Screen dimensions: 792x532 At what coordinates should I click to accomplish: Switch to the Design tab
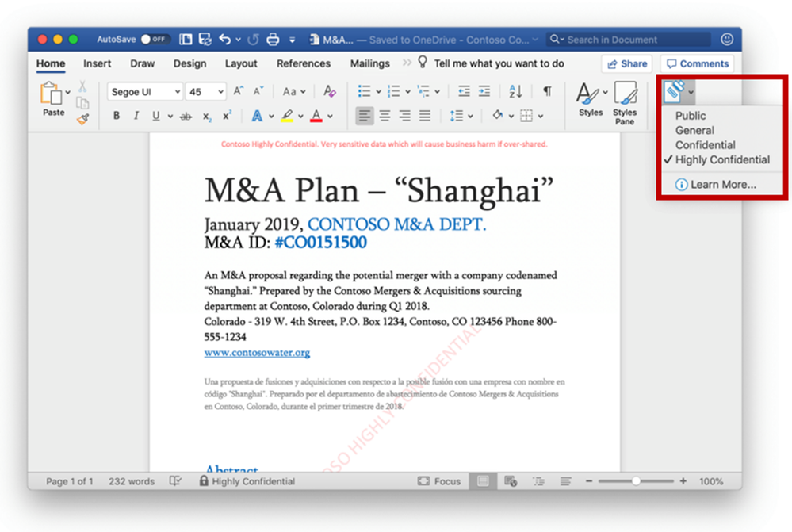pos(190,63)
